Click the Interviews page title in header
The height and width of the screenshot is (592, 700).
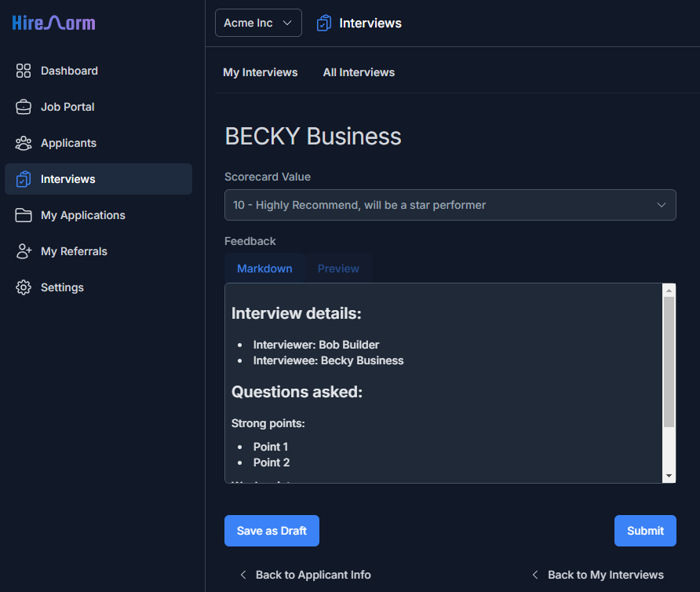pos(370,23)
